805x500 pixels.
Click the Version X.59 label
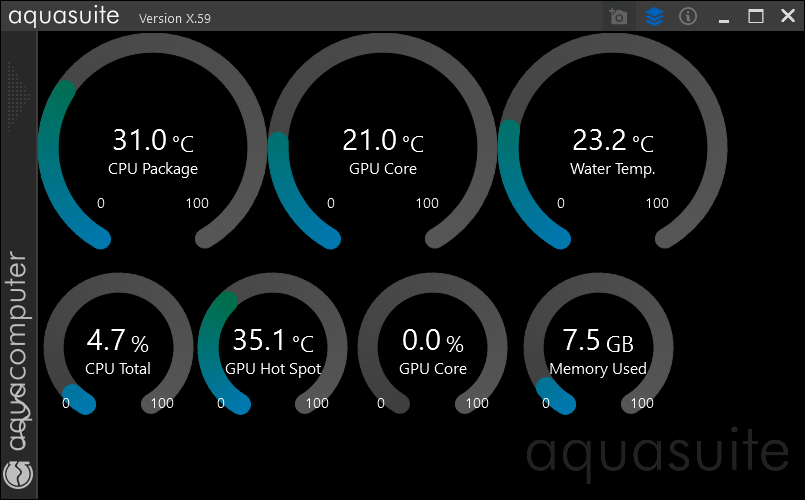(175, 18)
